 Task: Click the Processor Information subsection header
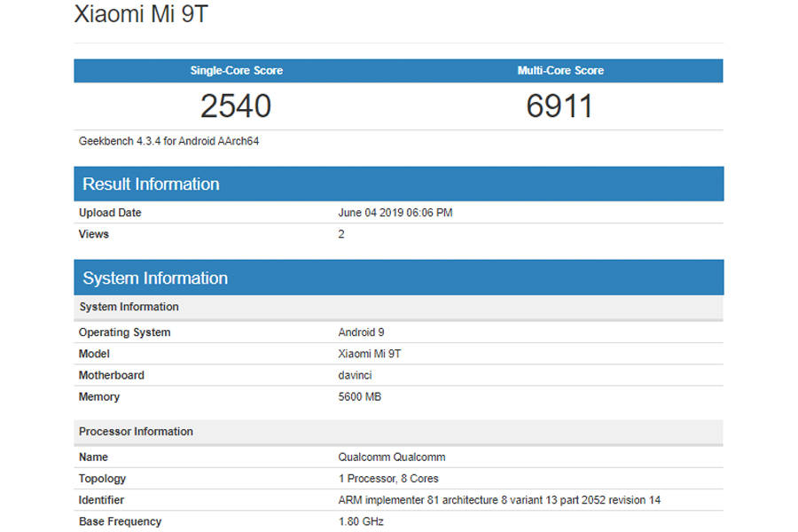(136, 431)
